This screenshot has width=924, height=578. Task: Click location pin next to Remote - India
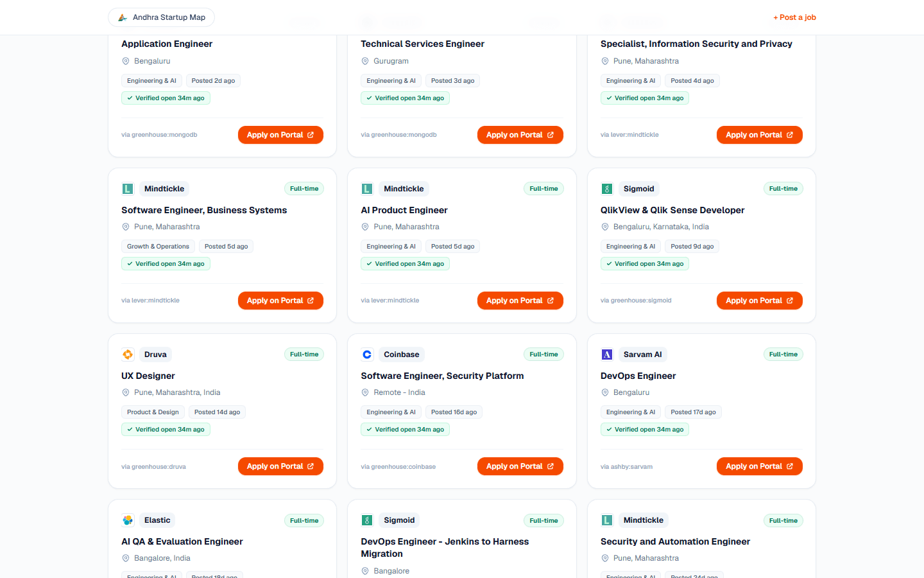(x=365, y=392)
